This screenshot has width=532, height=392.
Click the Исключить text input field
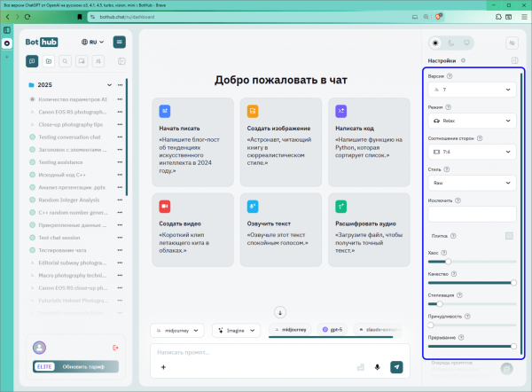point(472,214)
